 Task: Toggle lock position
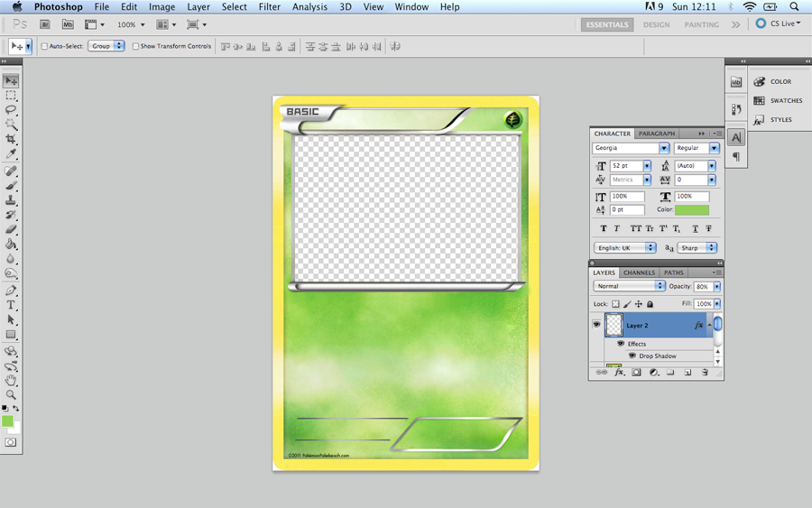639,304
